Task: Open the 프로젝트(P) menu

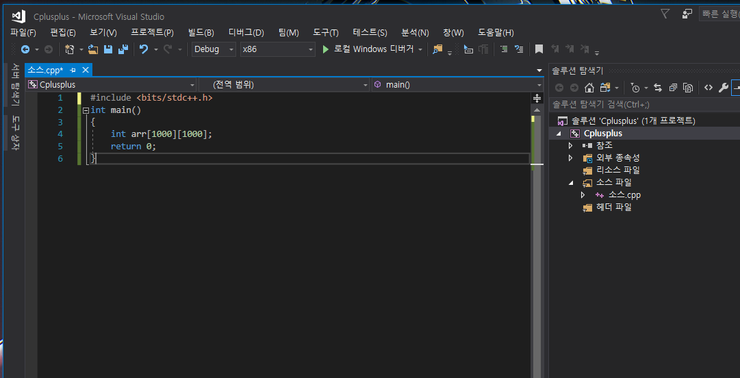Action: [x=152, y=33]
